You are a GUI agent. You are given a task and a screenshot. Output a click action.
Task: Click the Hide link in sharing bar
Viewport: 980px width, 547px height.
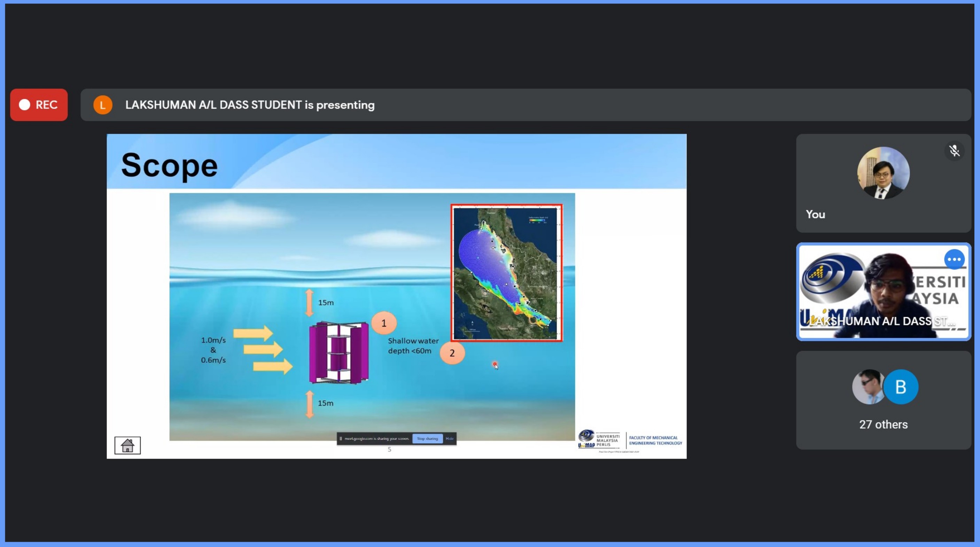tap(449, 439)
